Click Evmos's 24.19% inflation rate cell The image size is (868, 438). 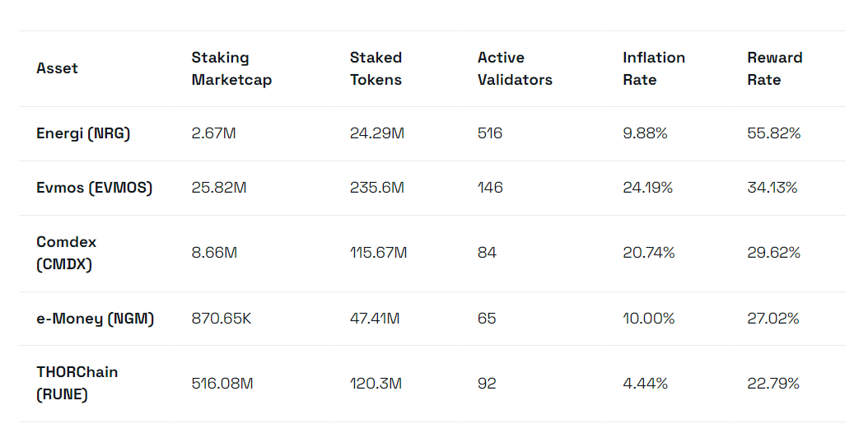[647, 188]
